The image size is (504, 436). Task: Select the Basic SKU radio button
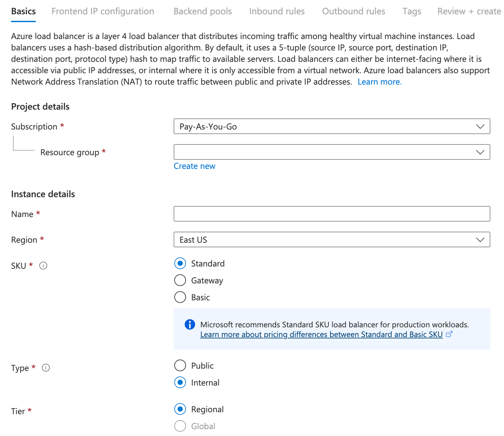point(180,297)
